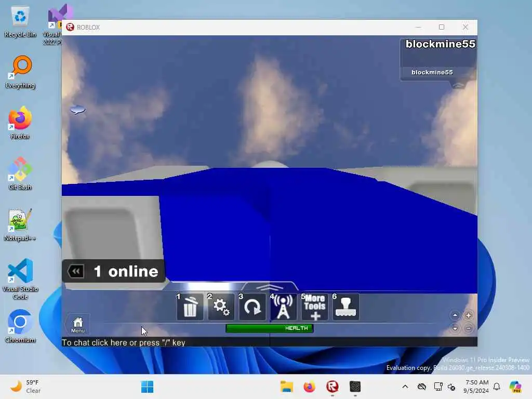The width and height of the screenshot is (532, 399).
Task: Open File Explorer from the taskbar
Action: click(x=286, y=387)
